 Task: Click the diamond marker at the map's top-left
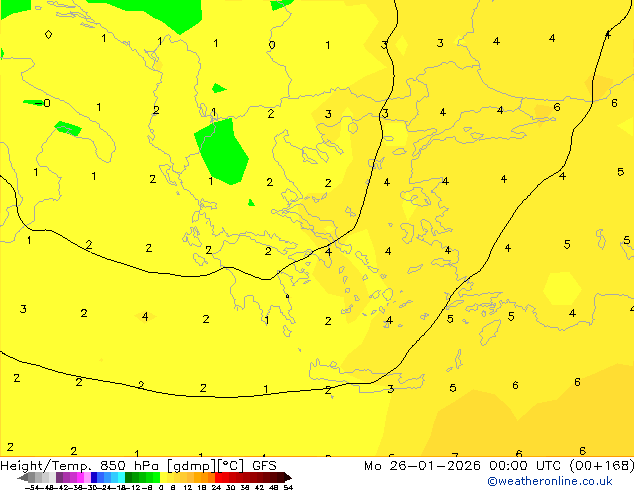pos(48,34)
